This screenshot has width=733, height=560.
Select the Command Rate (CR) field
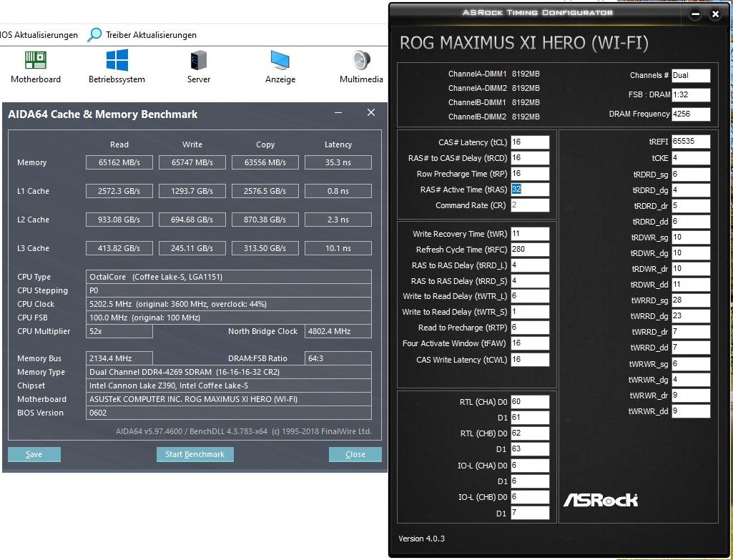tap(530, 205)
